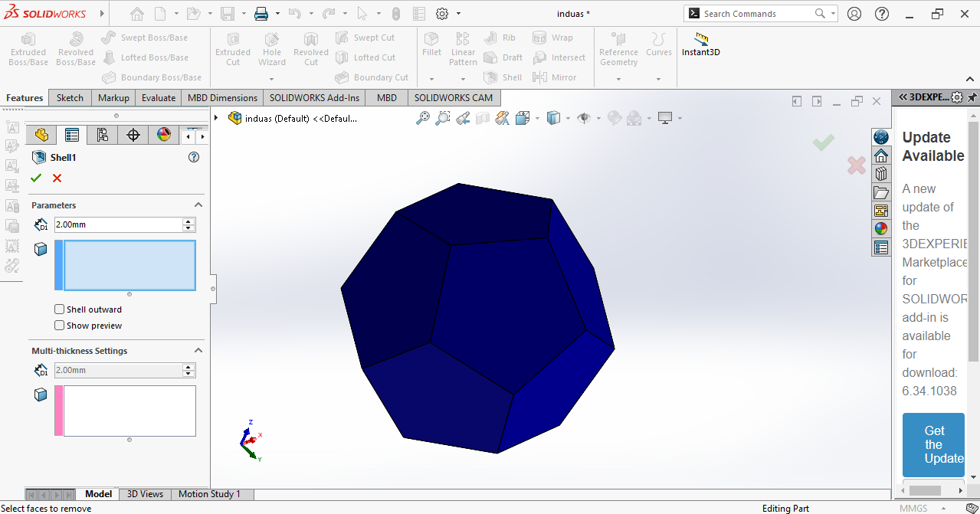Screen dimensions: 980x514
Task: Open the DisplayManager color wheel tab
Action: 163,136
